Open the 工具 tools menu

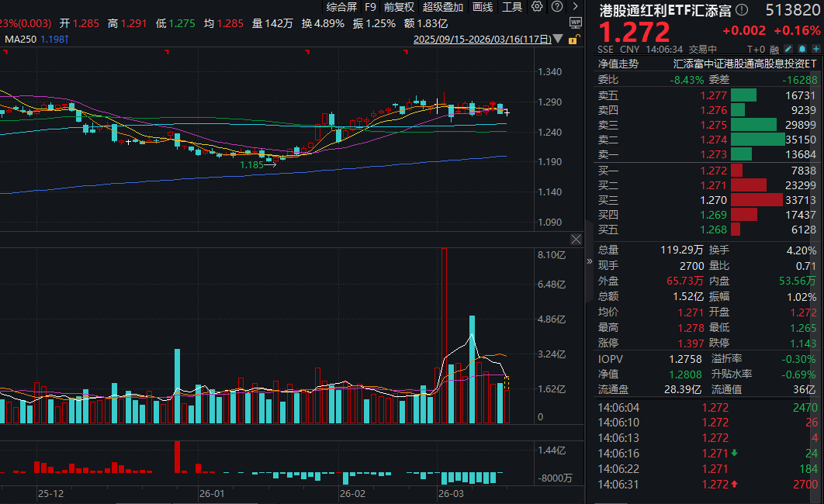pos(512,7)
